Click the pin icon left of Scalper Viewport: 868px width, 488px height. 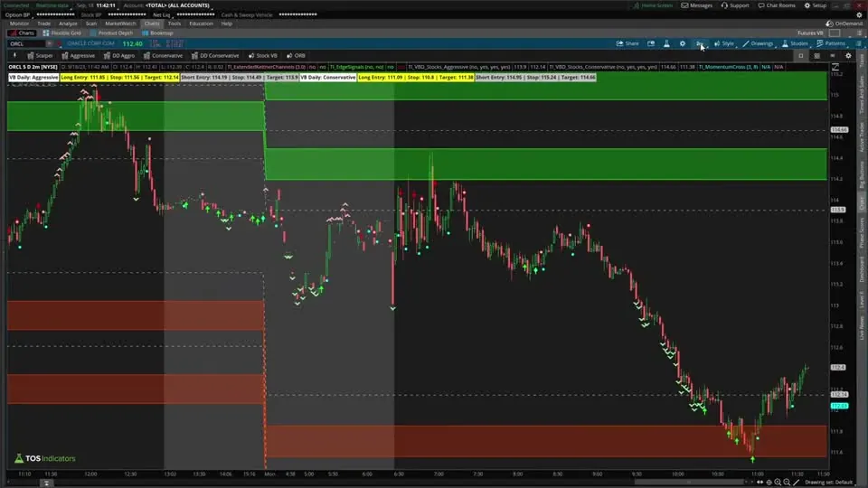(14, 56)
